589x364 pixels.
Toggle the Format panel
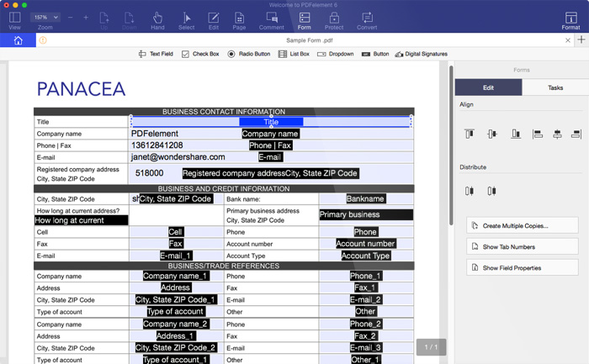tap(570, 21)
